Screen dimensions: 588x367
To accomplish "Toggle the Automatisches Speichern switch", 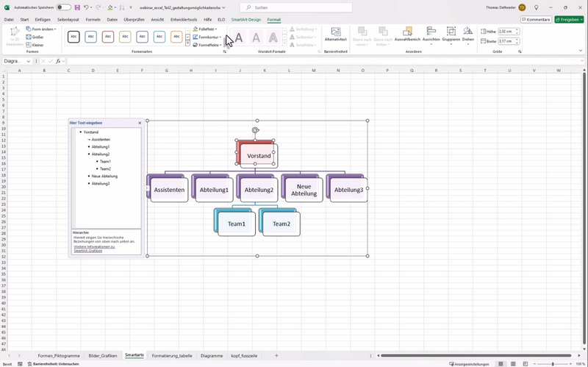I will coord(64,7).
